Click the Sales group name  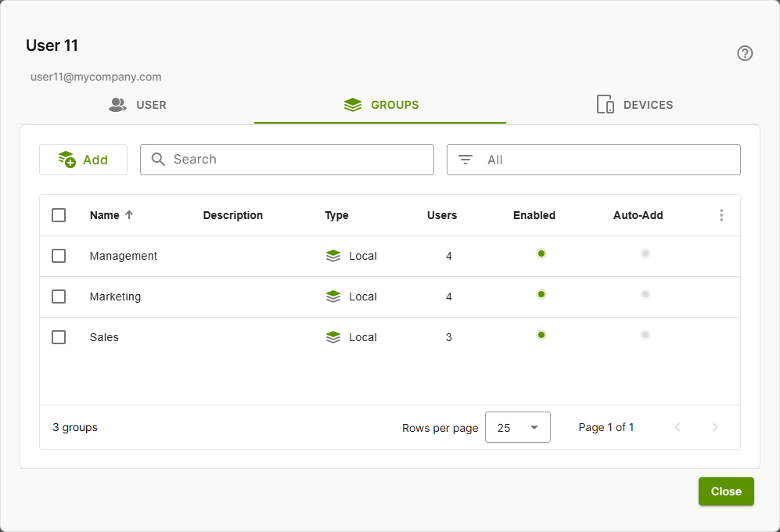point(104,337)
